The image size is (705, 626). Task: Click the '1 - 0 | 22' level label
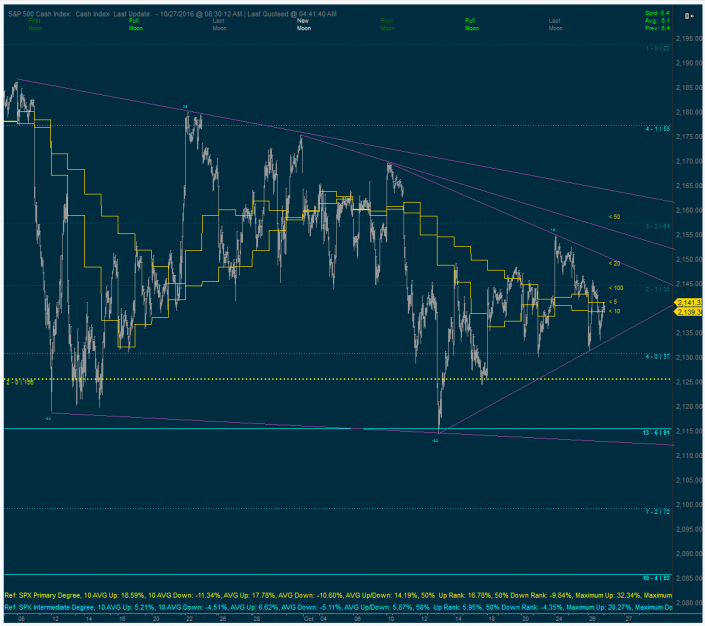coord(657,48)
